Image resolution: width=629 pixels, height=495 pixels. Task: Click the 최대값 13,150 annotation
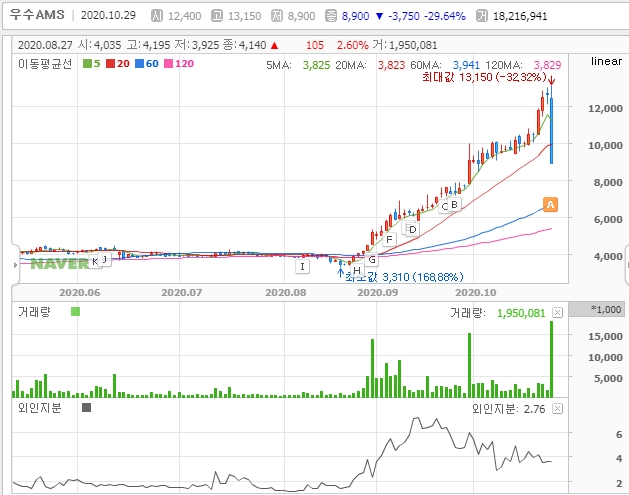pos(484,77)
